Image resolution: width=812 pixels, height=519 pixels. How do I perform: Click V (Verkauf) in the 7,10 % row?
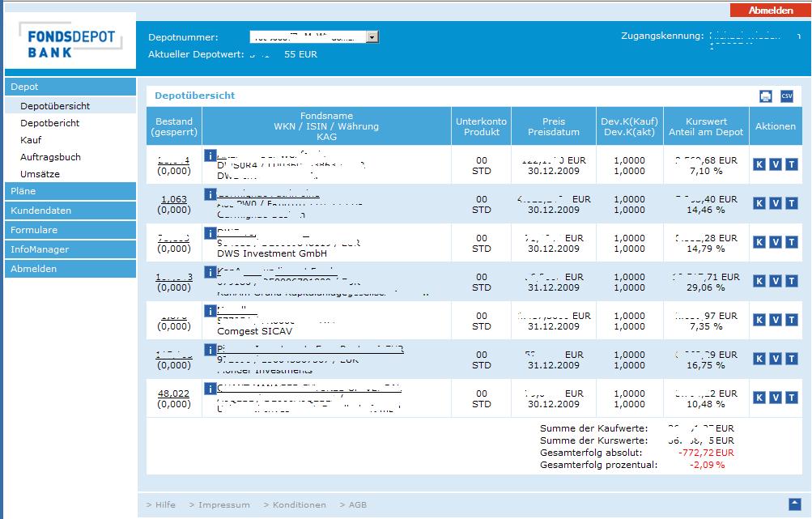(x=776, y=164)
